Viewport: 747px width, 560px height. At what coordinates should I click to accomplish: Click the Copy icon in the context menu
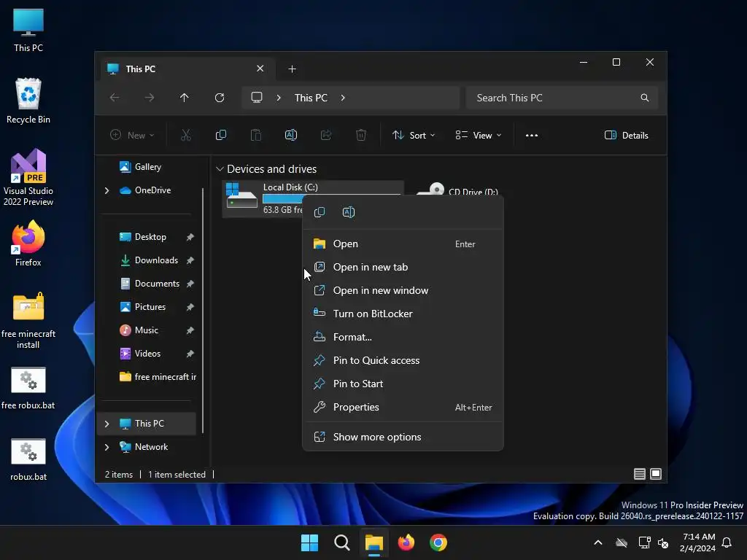pos(320,212)
